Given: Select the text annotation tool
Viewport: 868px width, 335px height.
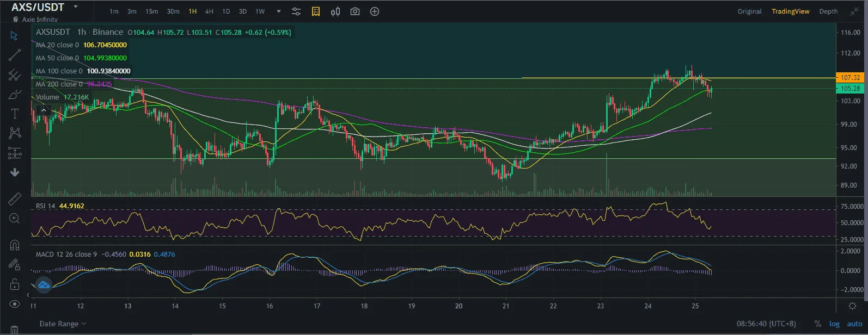Looking at the screenshot, I should click(14, 114).
